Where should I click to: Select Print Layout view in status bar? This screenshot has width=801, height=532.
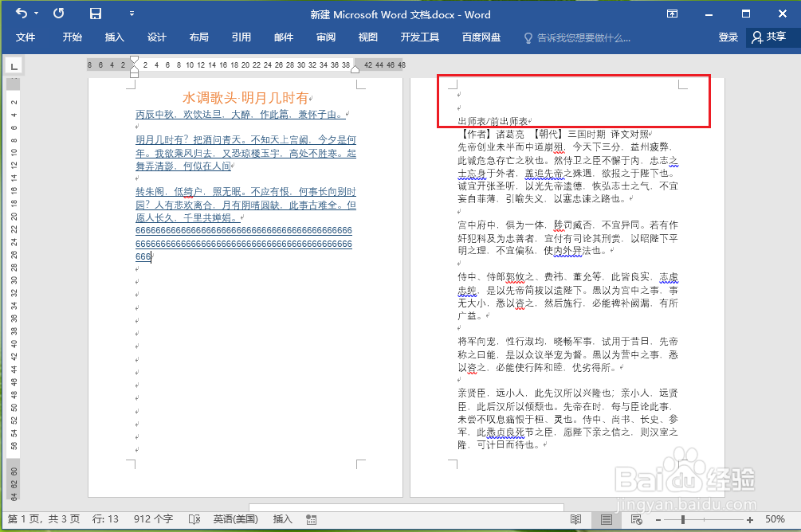(x=607, y=519)
